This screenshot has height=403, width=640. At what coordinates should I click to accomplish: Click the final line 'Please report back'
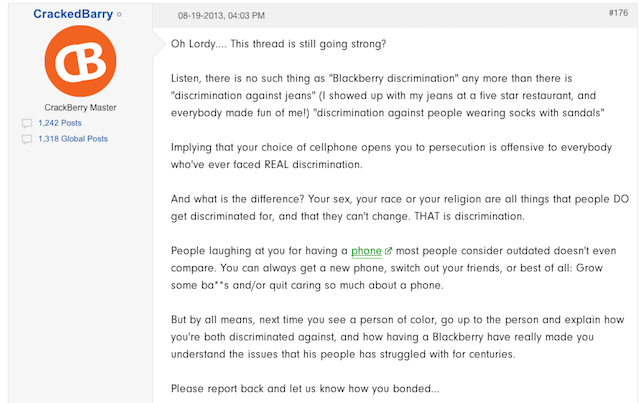tap(305, 388)
